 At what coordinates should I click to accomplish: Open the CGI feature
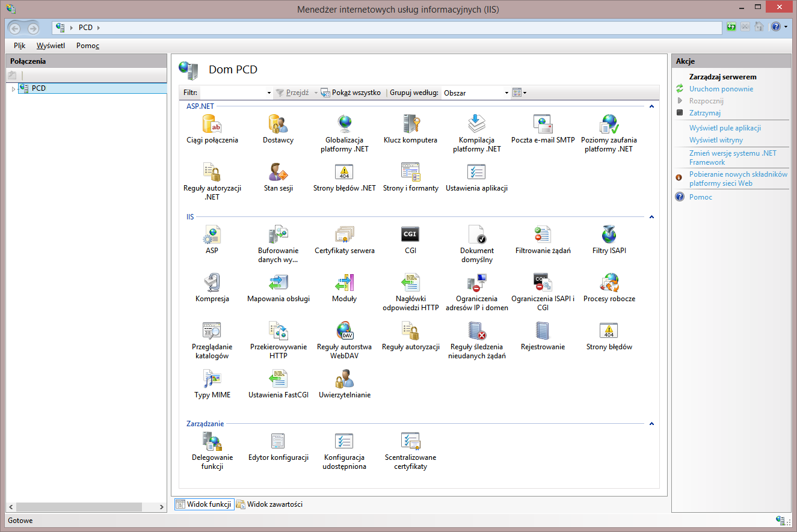(410, 240)
